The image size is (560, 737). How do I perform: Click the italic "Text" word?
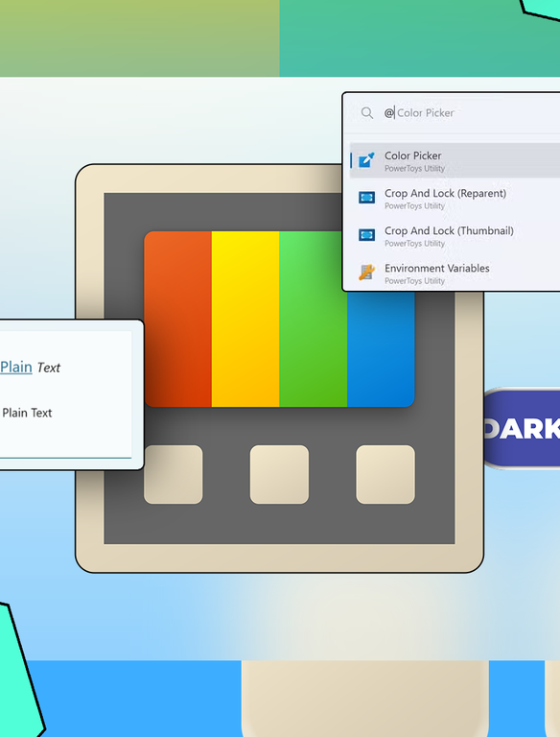(x=49, y=368)
